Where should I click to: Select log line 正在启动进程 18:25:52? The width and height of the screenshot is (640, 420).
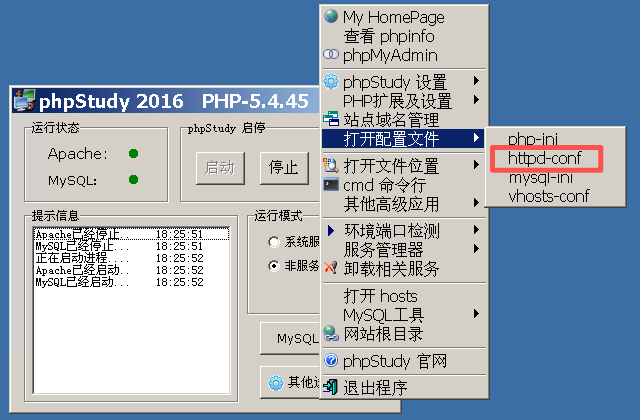point(131,258)
